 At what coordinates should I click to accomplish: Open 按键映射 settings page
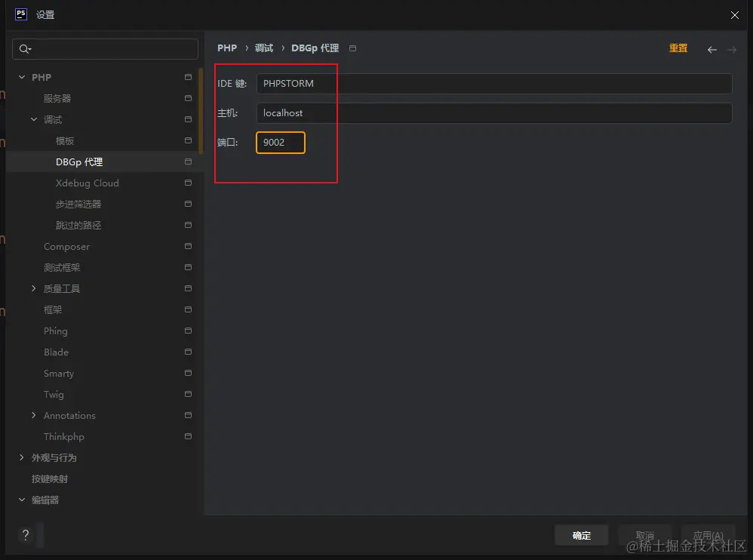[50, 478]
